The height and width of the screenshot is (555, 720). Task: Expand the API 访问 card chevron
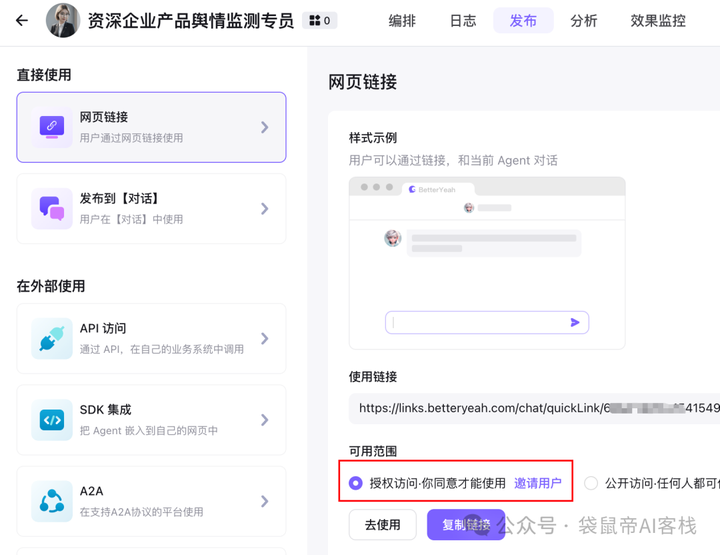pyautogui.click(x=264, y=338)
